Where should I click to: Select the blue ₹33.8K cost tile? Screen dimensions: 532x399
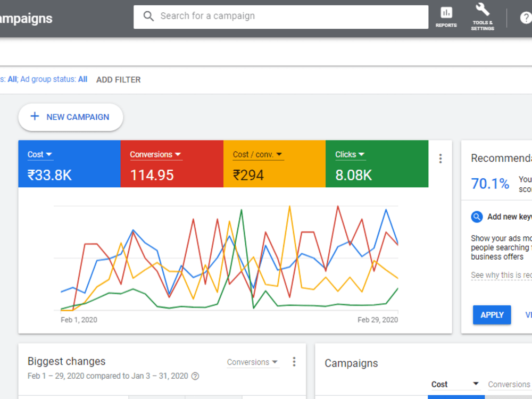point(69,163)
